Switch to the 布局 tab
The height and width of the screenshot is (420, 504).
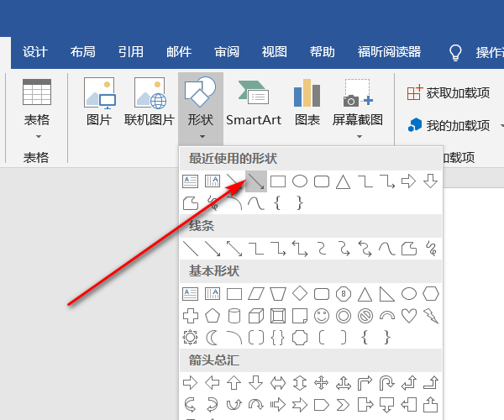[x=83, y=52]
